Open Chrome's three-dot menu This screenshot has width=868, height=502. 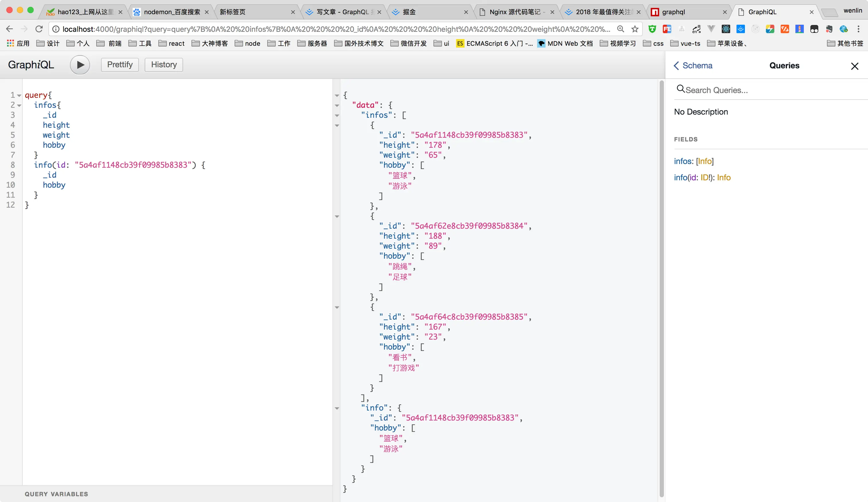pos(858,29)
